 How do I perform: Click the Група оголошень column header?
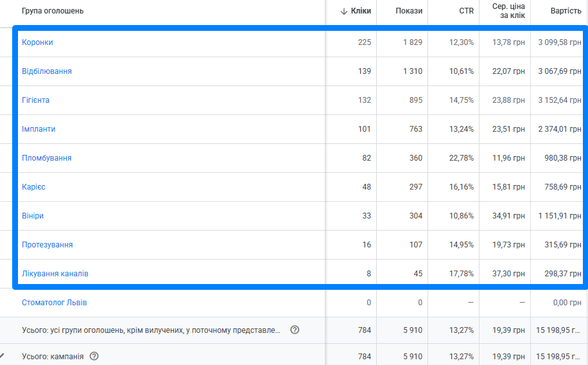pyautogui.click(x=53, y=11)
